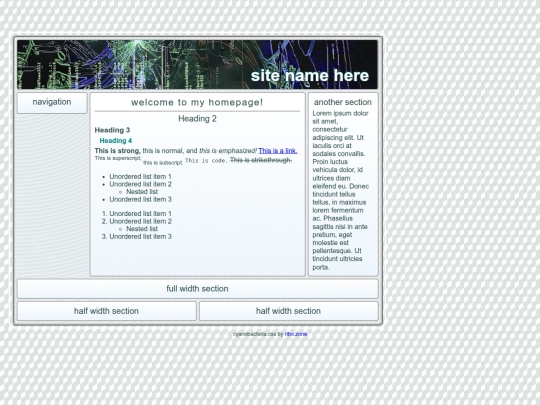540x405 pixels.
Task: Click the 'This is a link.' hyperlink
Action: 278,151
